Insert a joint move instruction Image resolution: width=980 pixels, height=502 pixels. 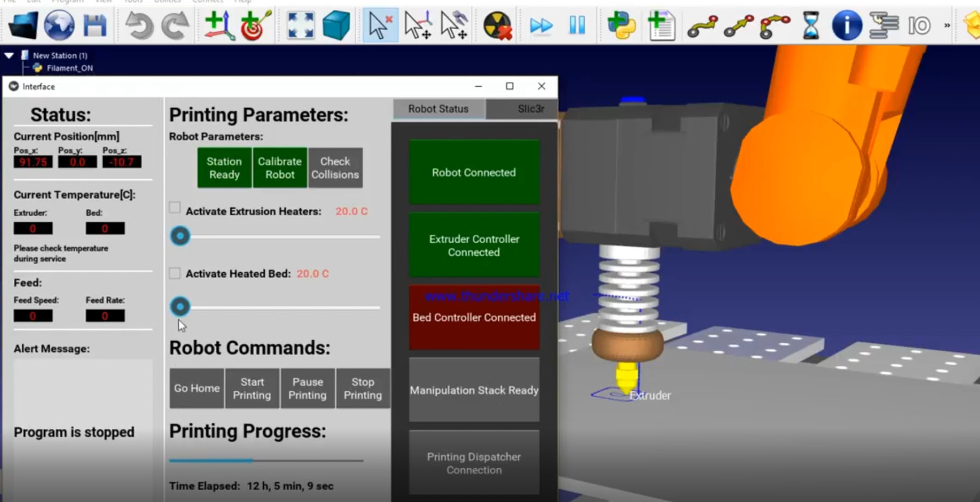coord(702,26)
